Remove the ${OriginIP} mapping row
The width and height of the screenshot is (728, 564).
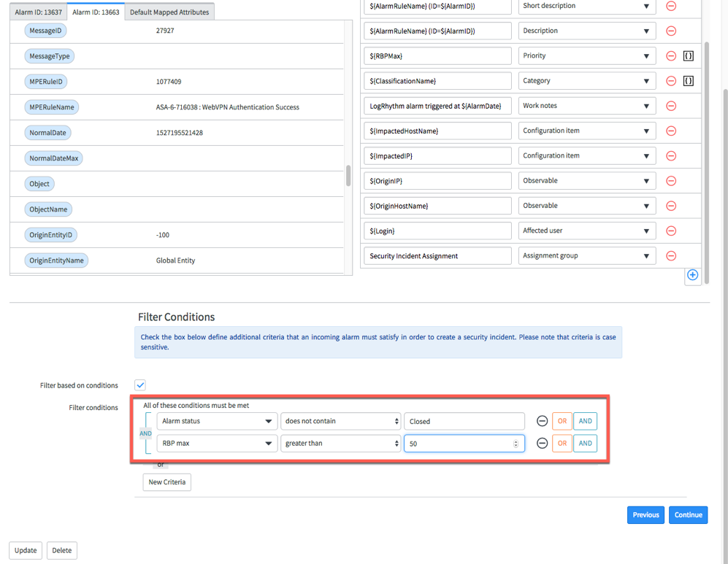671,181
